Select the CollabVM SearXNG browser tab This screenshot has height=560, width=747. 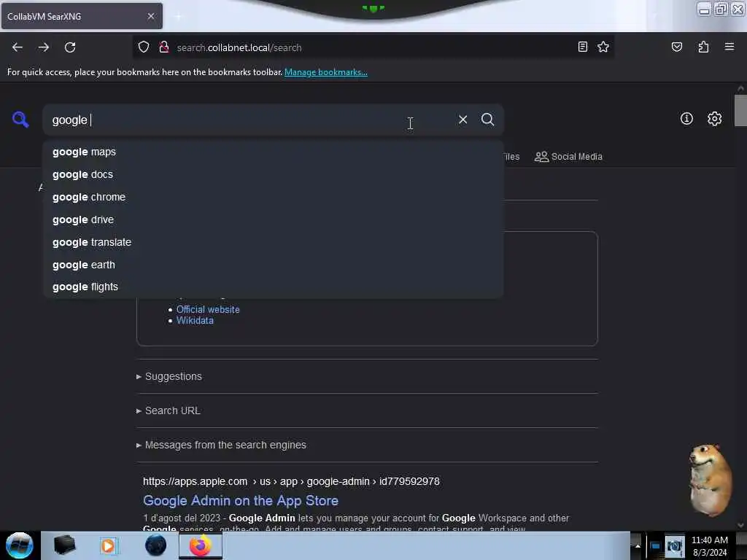click(82, 16)
